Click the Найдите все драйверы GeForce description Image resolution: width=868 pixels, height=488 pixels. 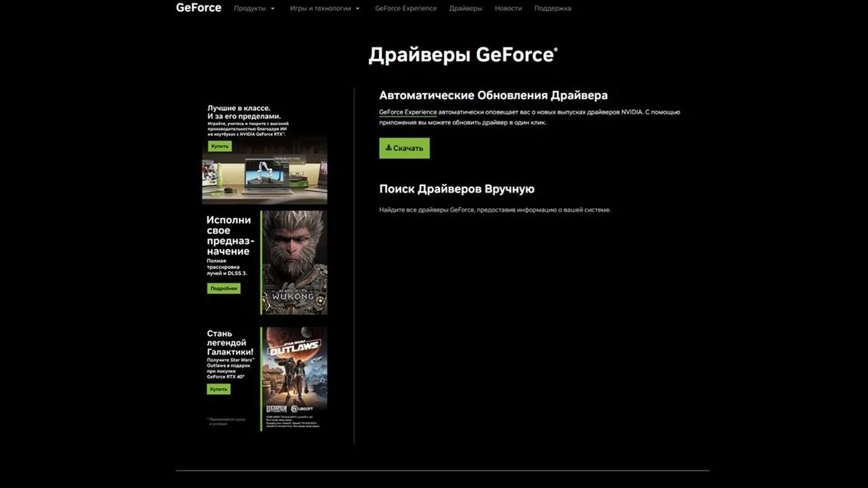point(495,210)
